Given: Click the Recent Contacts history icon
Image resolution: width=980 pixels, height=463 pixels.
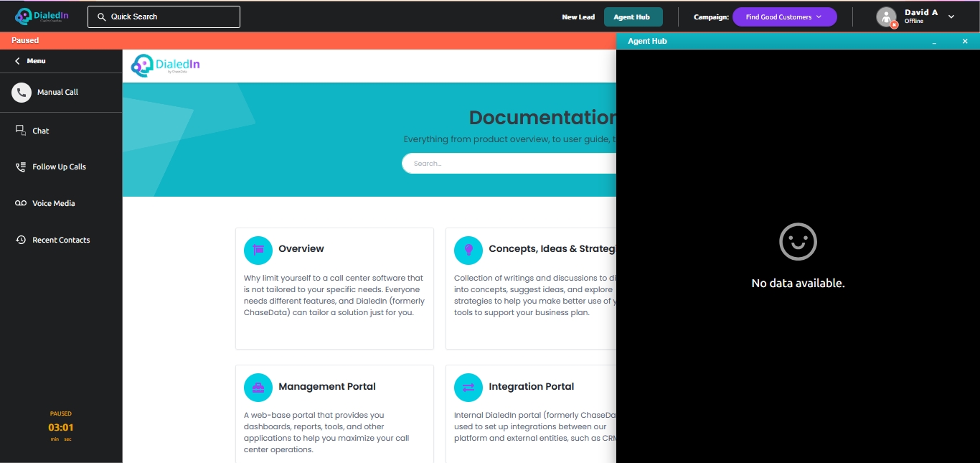Looking at the screenshot, I should 21,240.
